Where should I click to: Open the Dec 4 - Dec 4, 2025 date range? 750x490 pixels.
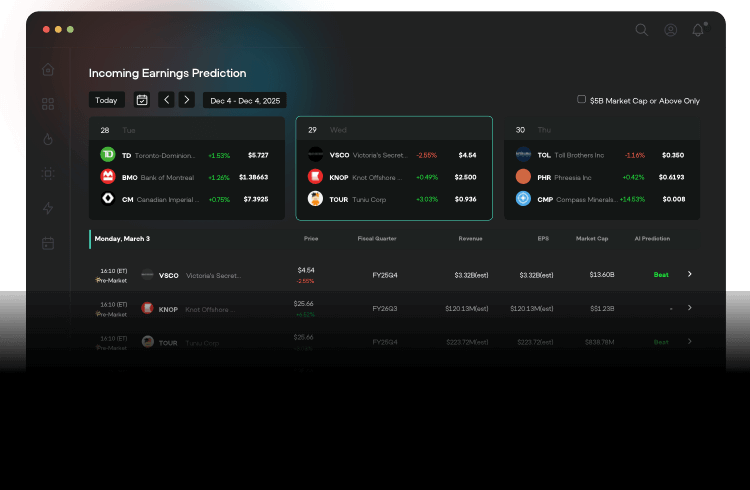click(x=245, y=100)
